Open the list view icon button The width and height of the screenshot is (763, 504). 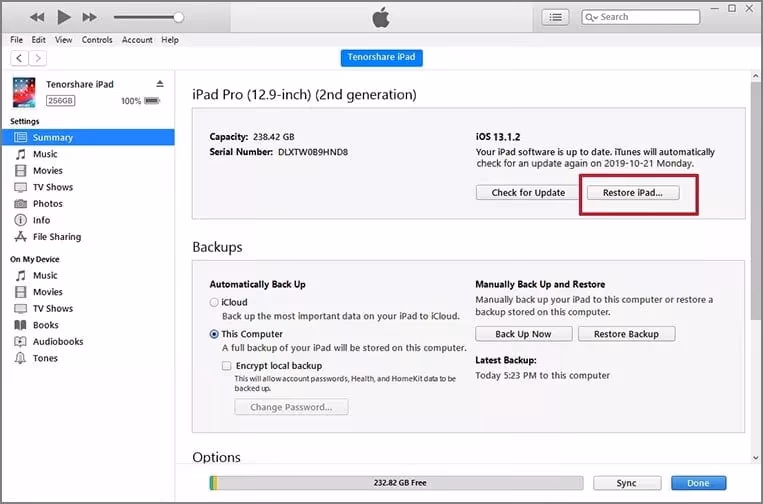coord(555,18)
